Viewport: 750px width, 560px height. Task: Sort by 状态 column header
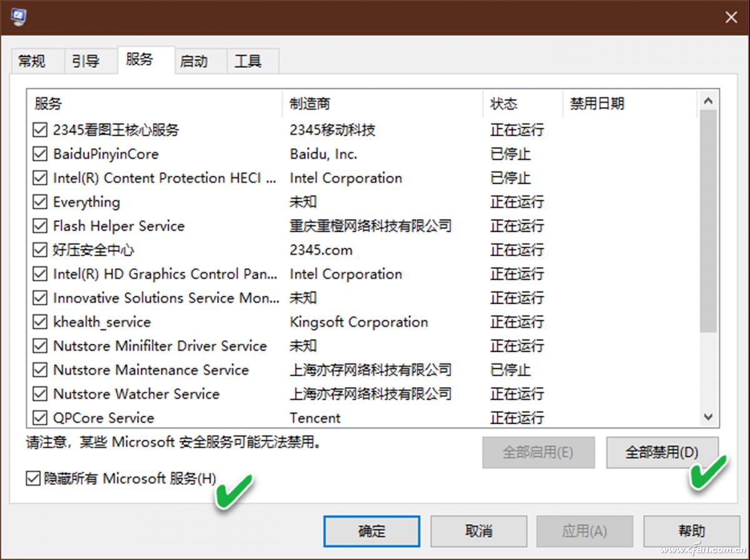522,104
